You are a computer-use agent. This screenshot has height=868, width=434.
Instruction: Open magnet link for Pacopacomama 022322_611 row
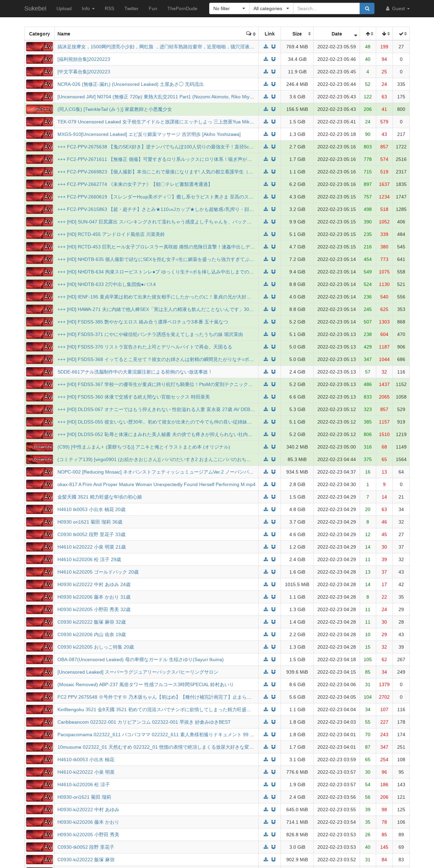(x=273, y=734)
